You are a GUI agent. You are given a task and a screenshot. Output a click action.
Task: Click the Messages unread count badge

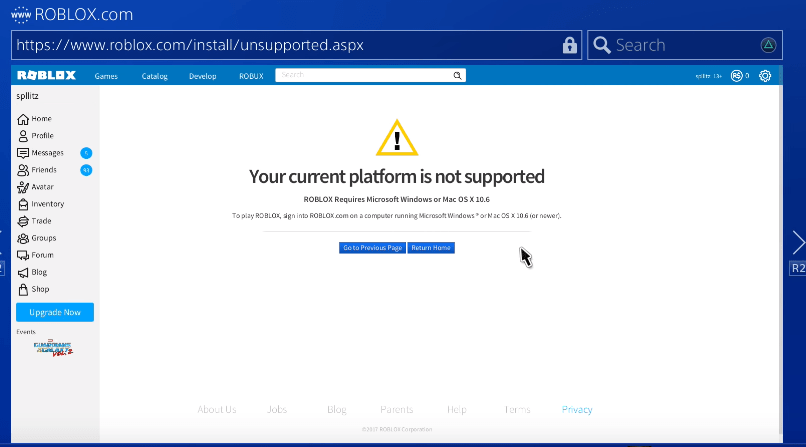click(86, 153)
